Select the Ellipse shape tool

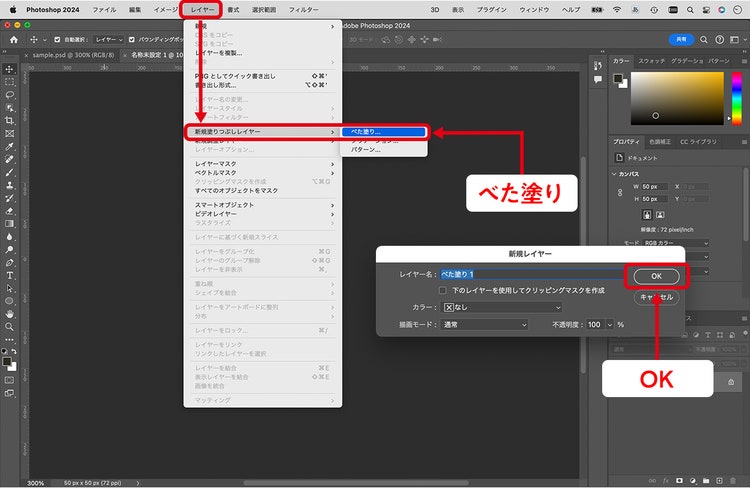point(9,301)
